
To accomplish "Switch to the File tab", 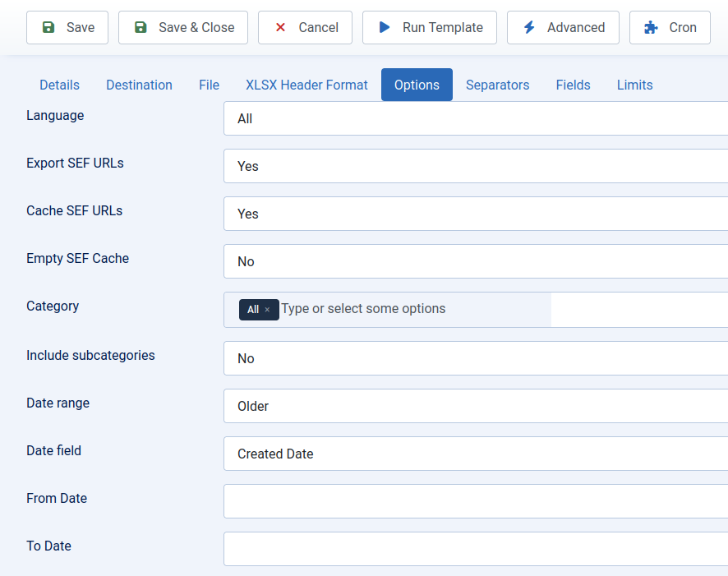I will (x=209, y=85).
